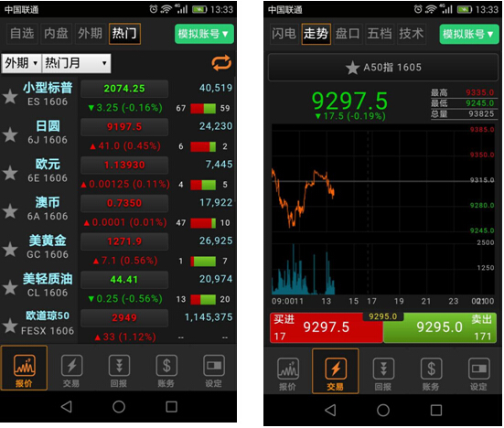Tap Android back button on right phone

tap(330, 410)
